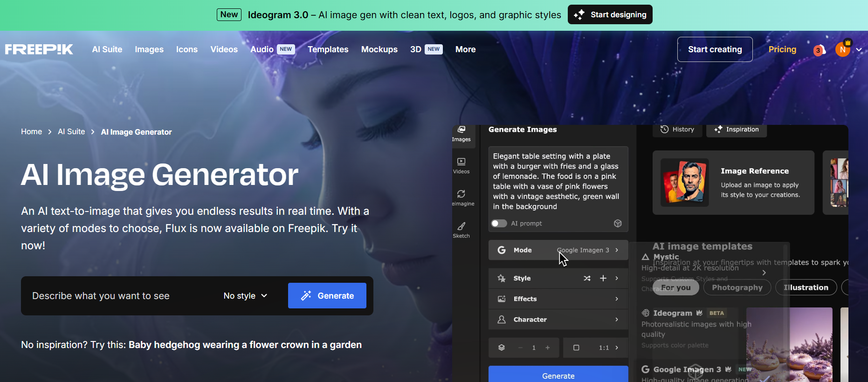
Task: Click the user avatar with letter N
Action: [x=843, y=49]
